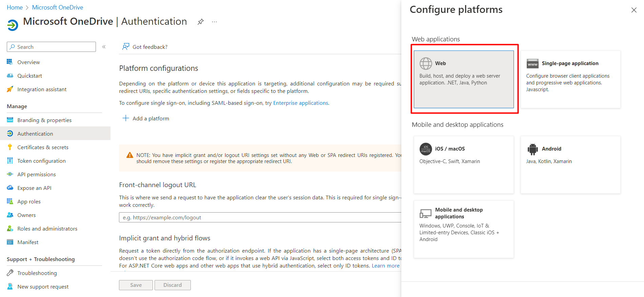This screenshot has width=644, height=297.
Task: Open the Token configuration icon
Action: 10,161
